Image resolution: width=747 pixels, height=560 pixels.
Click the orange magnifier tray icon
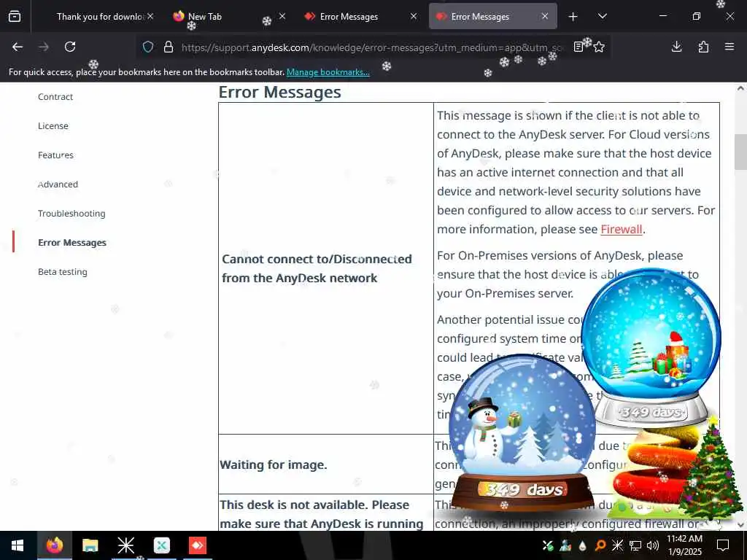click(600, 545)
